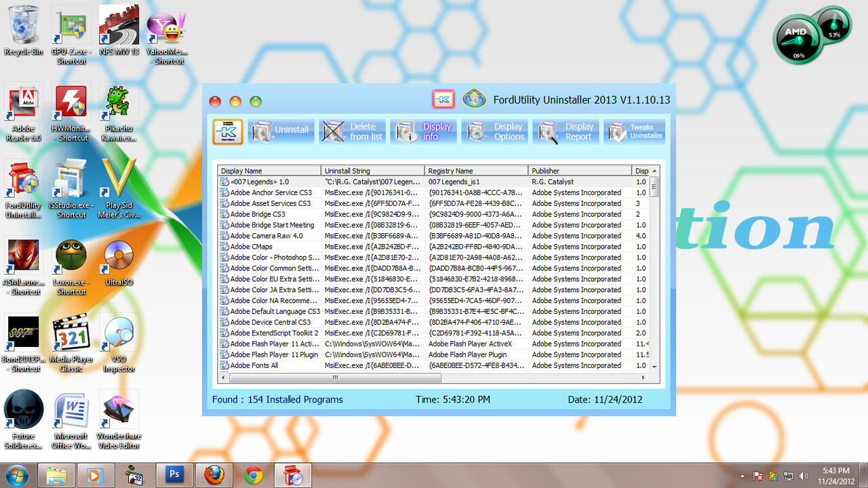
Task: Click the vertical scrollbar thumb of program list
Action: click(654, 186)
